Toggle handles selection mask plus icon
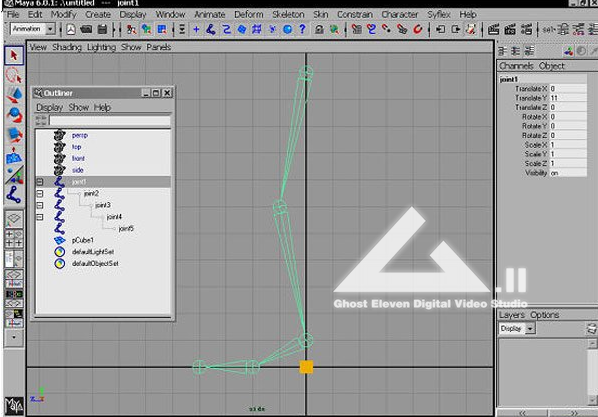The height and width of the screenshot is (417, 598). (x=196, y=29)
